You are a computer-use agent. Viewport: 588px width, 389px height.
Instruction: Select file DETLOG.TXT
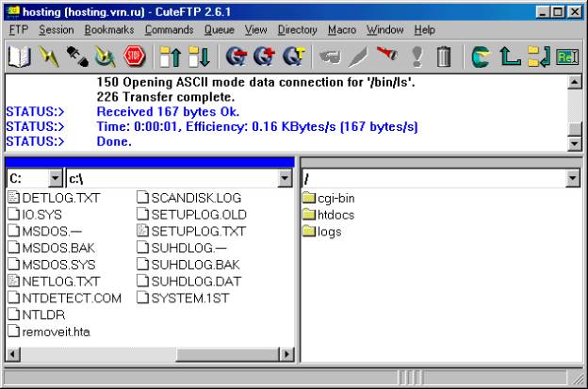pyautogui.click(x=54, y=198)
